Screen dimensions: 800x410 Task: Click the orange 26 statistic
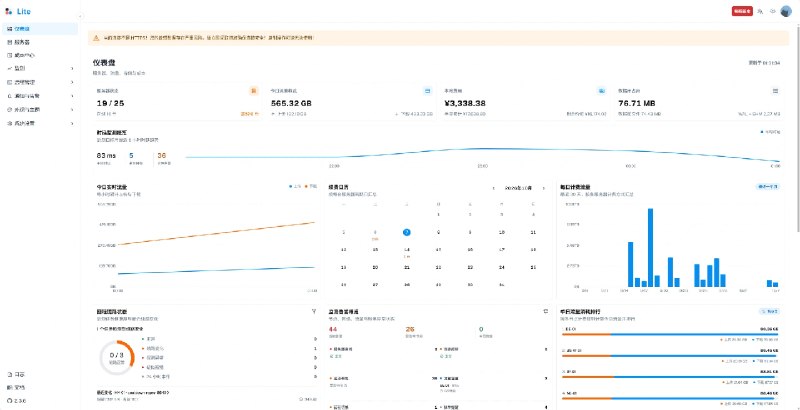pyautogui.click(x=410, y=329)
